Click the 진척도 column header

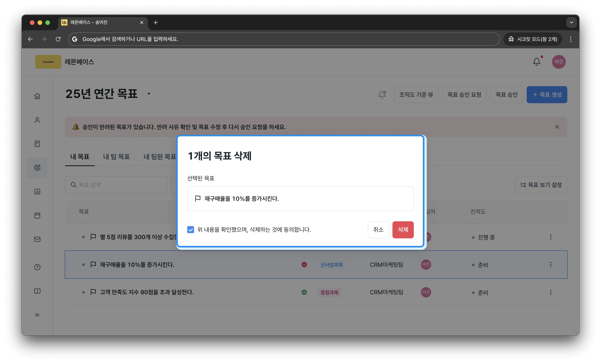tap(478, 211)
